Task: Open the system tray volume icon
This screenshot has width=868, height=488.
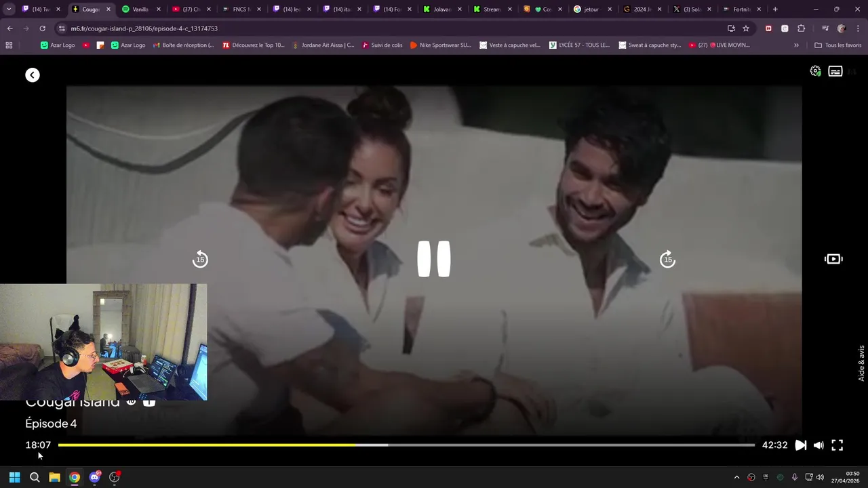Action: tap(820, 477)
